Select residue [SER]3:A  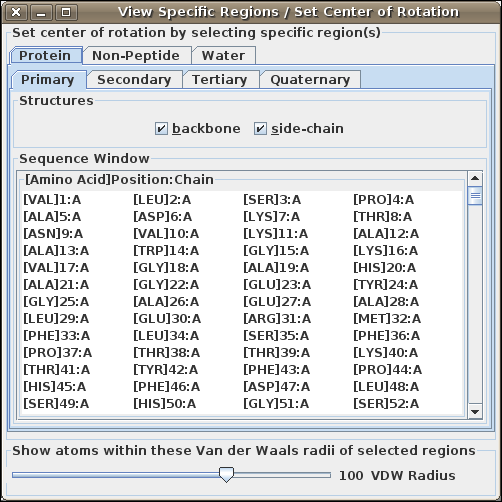tap(272, 200)
